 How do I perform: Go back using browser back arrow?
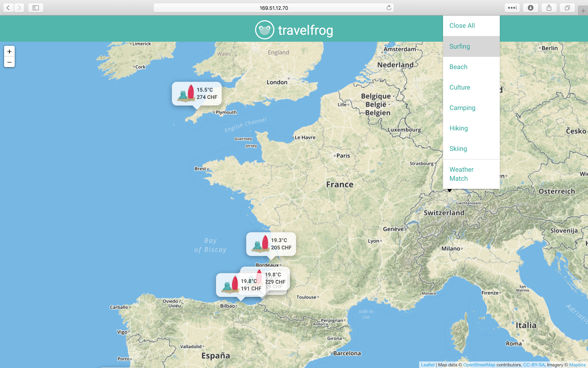pyautogui.click(x=8, y=8)
